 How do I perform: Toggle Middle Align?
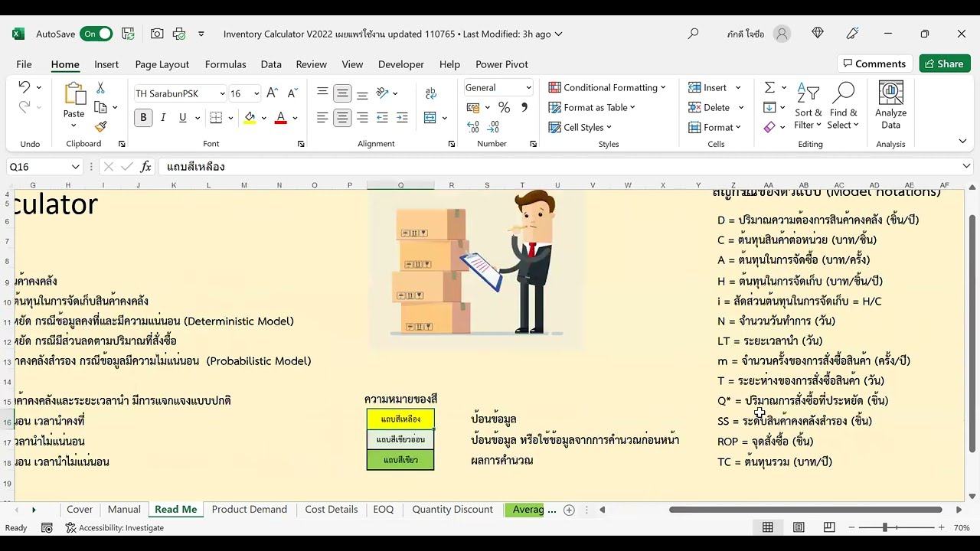(x=342, y=93)
